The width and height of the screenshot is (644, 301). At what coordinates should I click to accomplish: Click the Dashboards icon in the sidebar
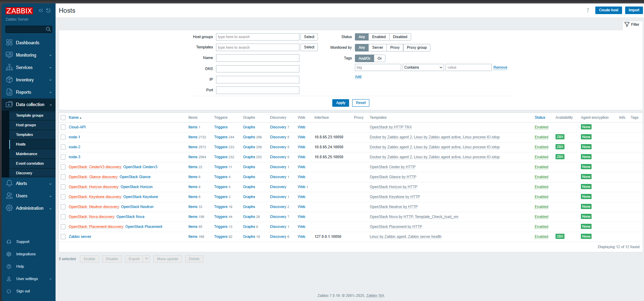click(x=9, y=43)
